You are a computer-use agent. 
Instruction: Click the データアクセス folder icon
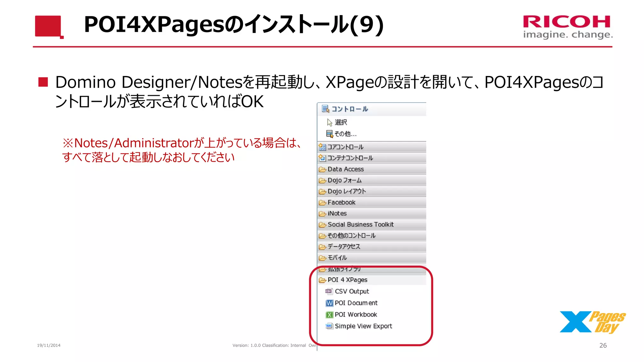[x=322, y=247]
